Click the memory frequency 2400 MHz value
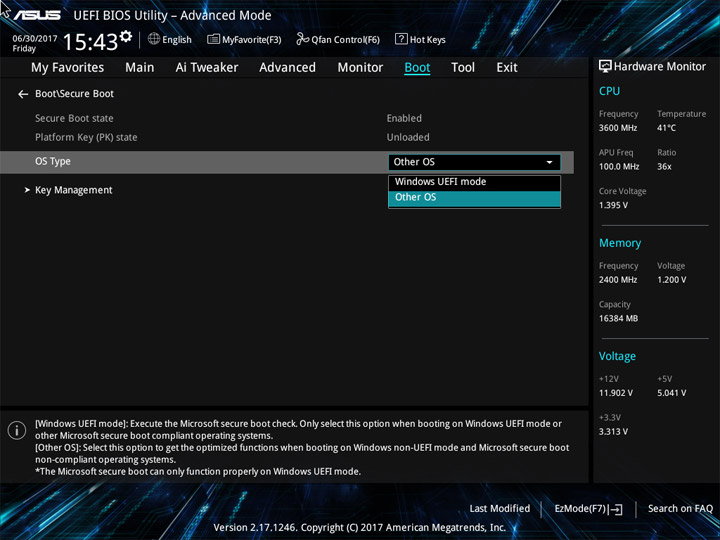 (x=618, y=280)
